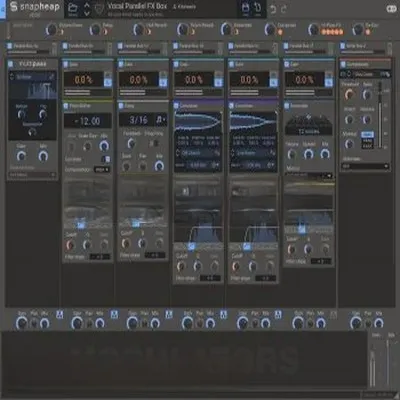Click the 0.0% value in second lane Gain
This screenshot has width=400, height=400.
click(83, 80)
